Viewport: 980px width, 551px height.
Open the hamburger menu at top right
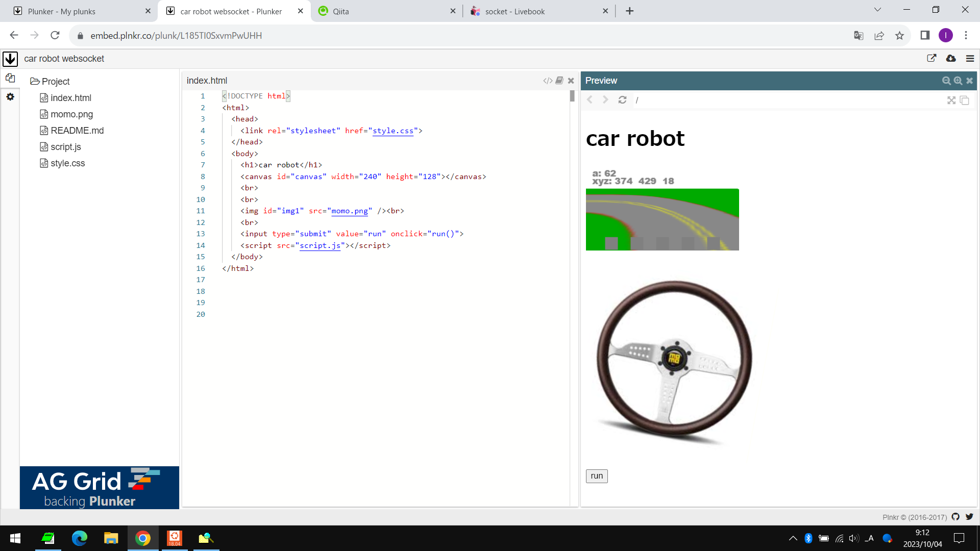pyautogui.click(x=970, y=59)
